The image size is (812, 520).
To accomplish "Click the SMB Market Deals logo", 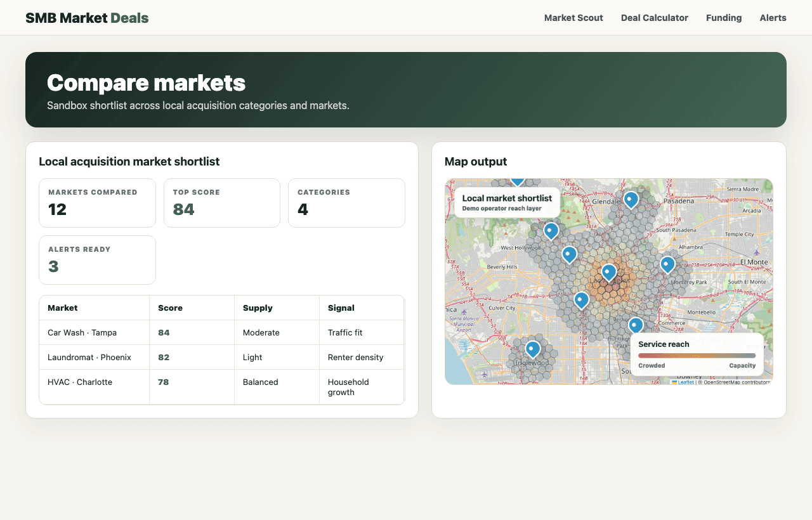I will coord(87,18).
